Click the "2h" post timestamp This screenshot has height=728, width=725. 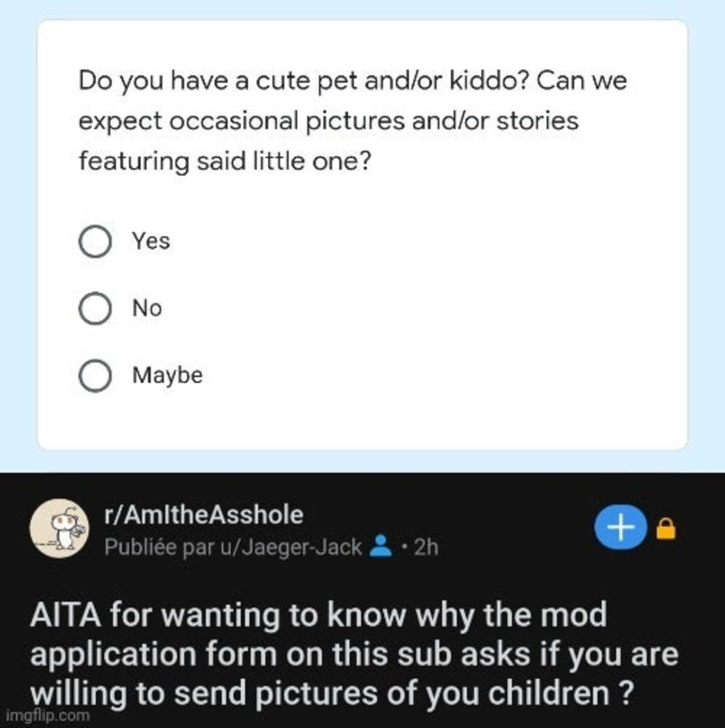(425, 547)
